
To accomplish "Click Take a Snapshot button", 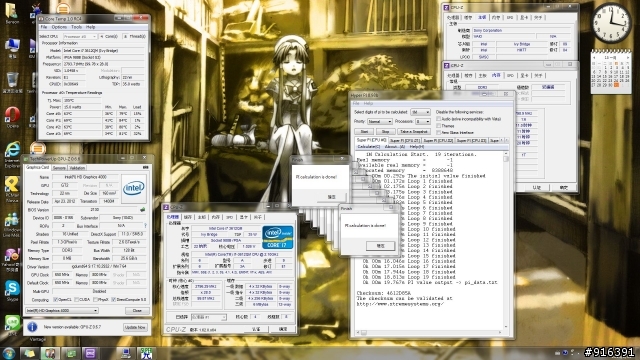I will [413, 131].
